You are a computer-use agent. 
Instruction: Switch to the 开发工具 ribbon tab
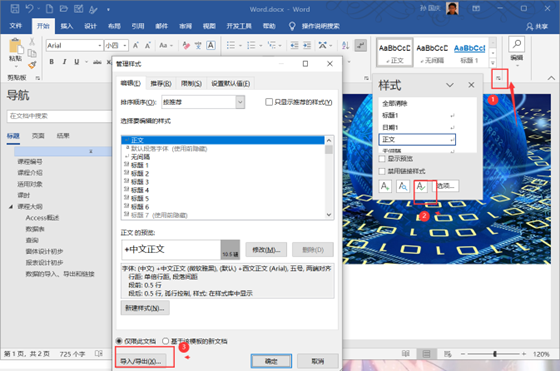coord(239,26)
